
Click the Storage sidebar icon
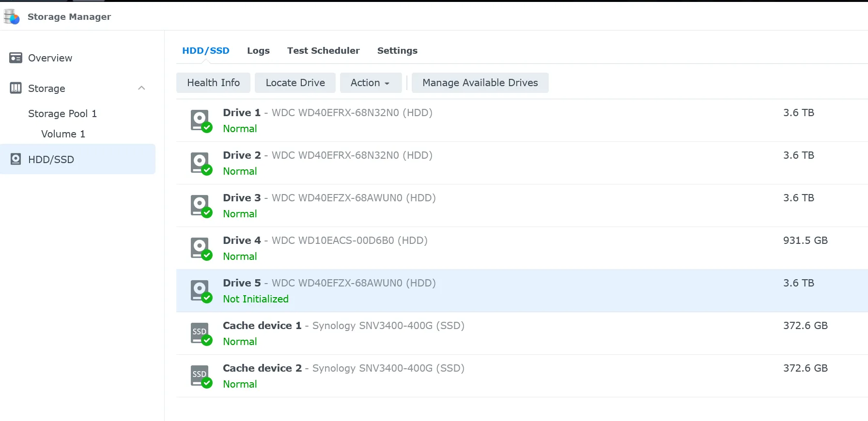(15, 88)
